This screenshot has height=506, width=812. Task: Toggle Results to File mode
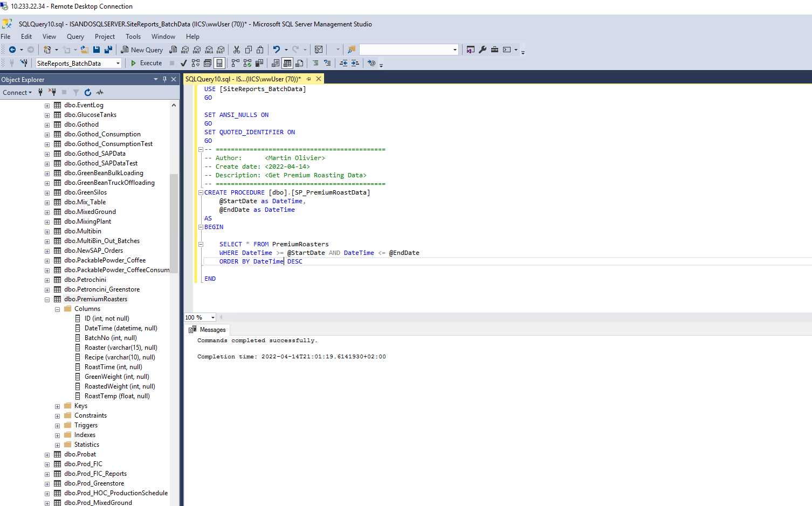(x=299, y=63)
